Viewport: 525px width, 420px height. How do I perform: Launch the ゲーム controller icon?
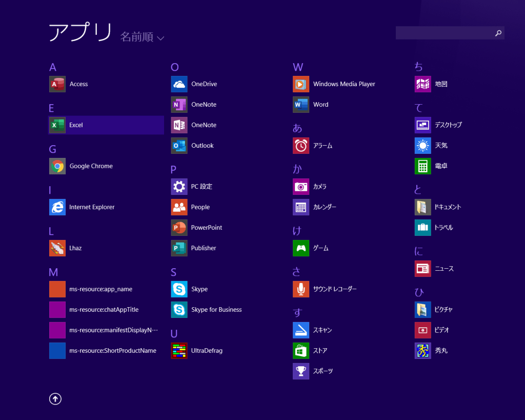[x=301, y=248]
